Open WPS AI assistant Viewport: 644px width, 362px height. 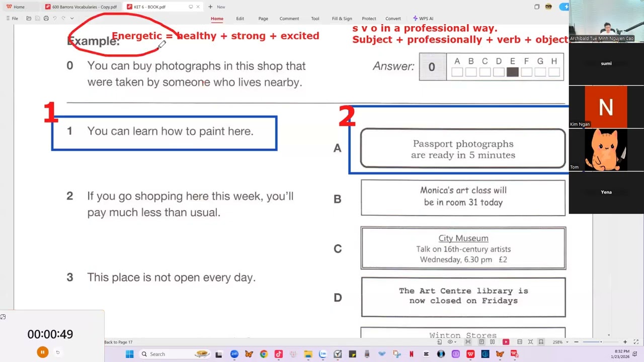[x=423, y=19]
